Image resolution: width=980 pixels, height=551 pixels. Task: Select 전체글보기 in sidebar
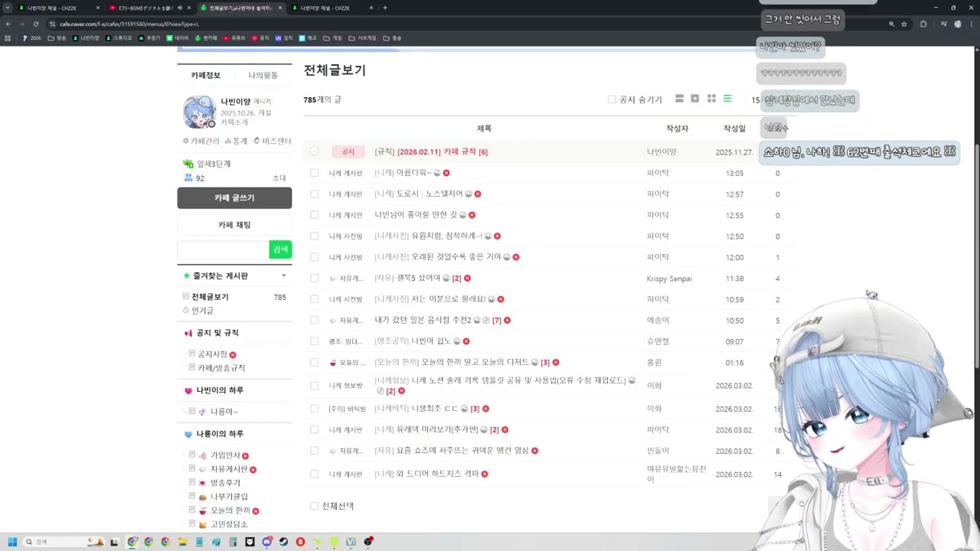pos(210,297)
